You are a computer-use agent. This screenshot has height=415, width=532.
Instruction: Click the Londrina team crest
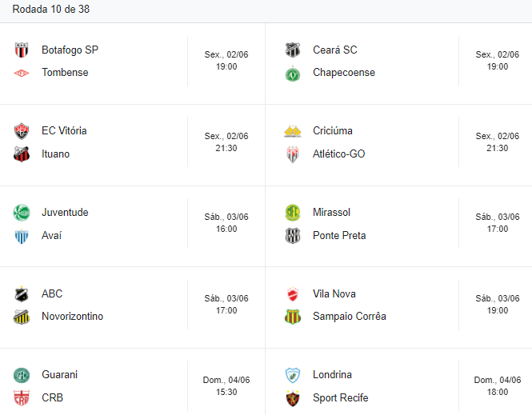click(293, 375)
